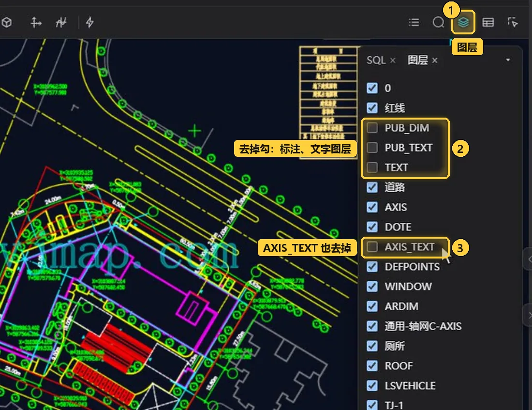This screenshot has height=410, width=532.
Task: Tick the TEXT layer checkbox
Action: [372, 167]
